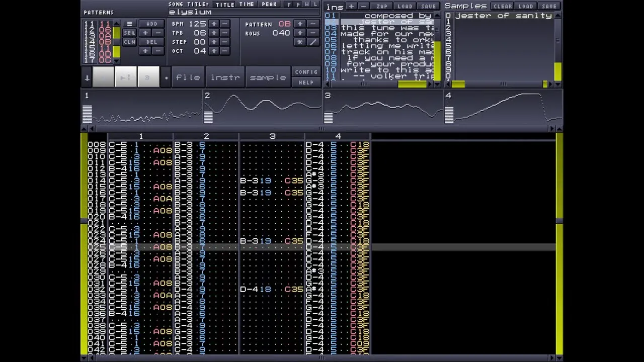Click the down-arrow icon left of play buttons
Viewport: 644px width, 362px height.
click(87, 77)
